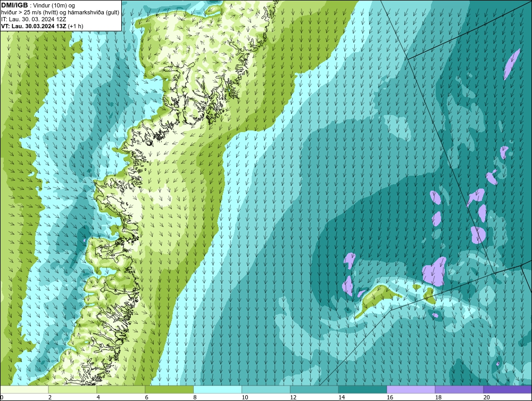Click the 8–10 m/s pale cyan legend swatch
This screenshot has height=401, width=532.
click(218, 389)
